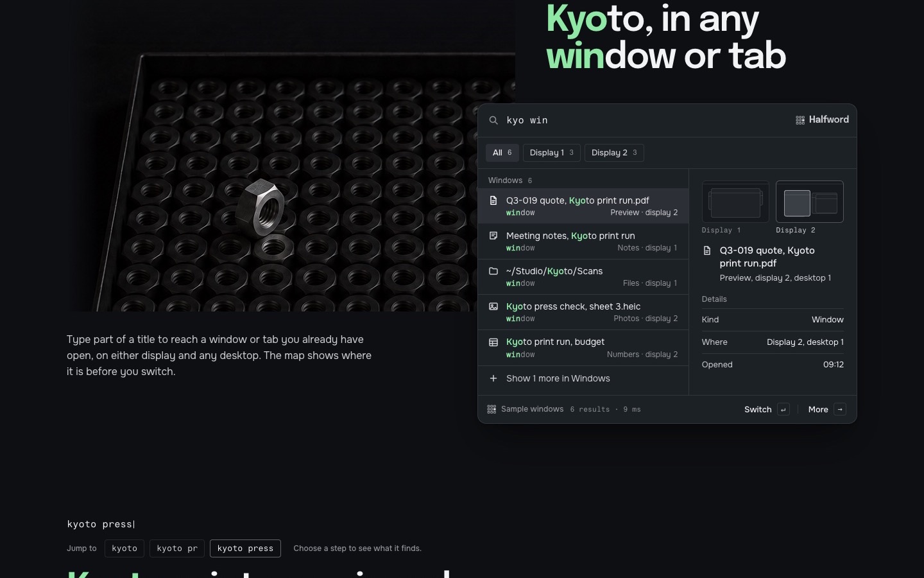Select the Display 1 map thumbnail
Viewport: 924px width, 578px height.
pyautogui.click(x=735, y=202)
